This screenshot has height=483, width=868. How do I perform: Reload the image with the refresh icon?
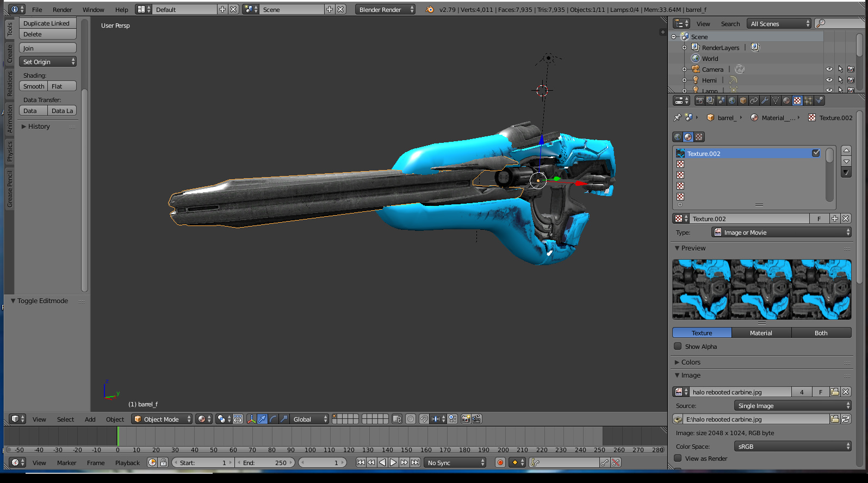click(846, 419)
